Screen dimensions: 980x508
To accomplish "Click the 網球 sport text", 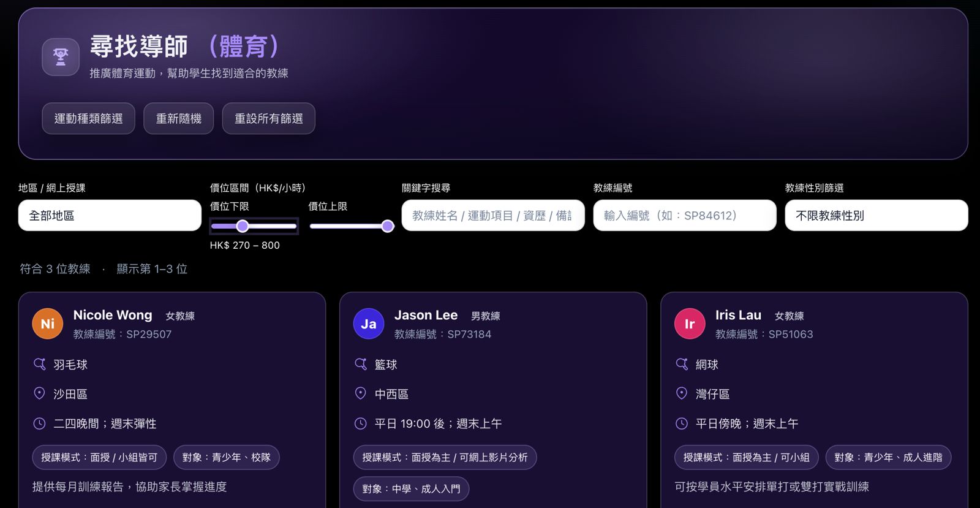I will pyautogui.click(x=707, y=365).
